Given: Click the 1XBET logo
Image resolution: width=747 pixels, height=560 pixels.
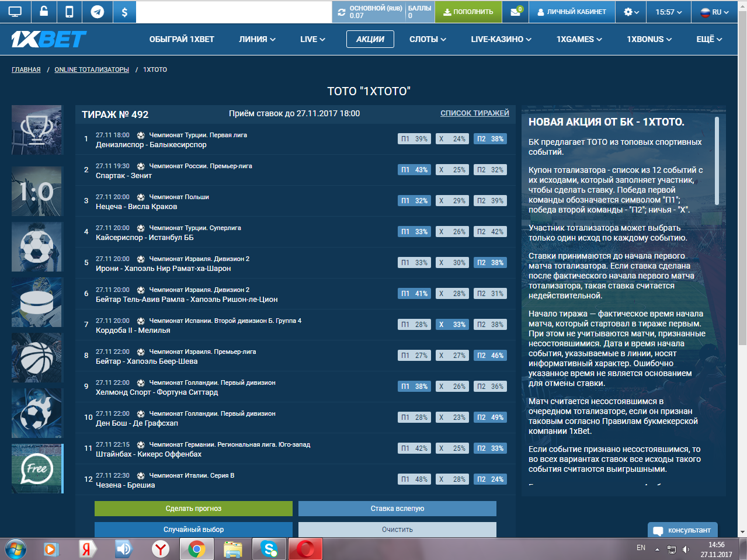Looking at the screenshot, I should pyautogui.click(x=49, y=39).
